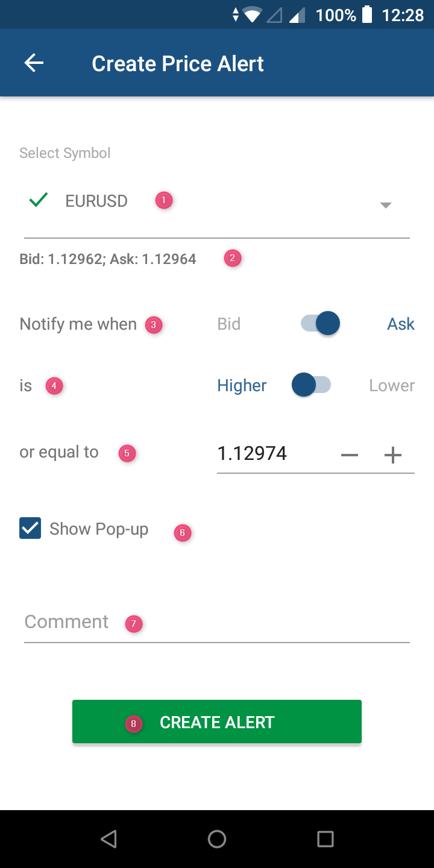The width and height of the screenshot is (434, 868).
Task: Select the Higher option label
Action: (242, 386)
